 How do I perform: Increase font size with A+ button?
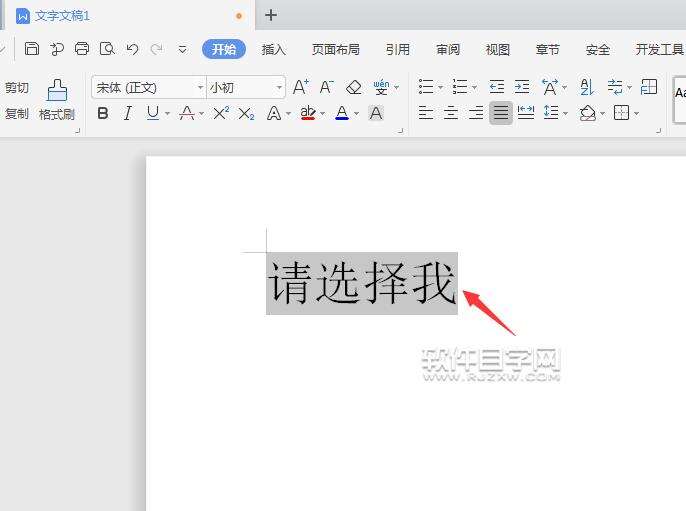(x=301, y=87)
